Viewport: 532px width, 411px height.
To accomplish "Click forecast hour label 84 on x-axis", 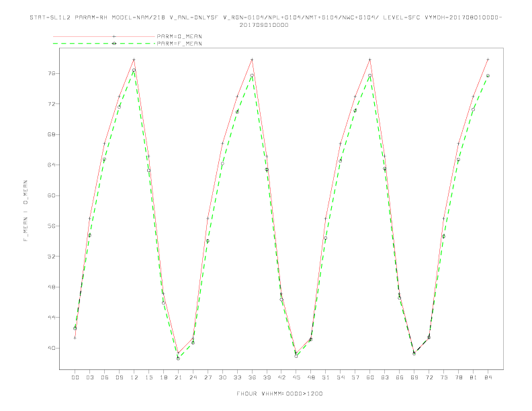I will [x=488, y=377].
